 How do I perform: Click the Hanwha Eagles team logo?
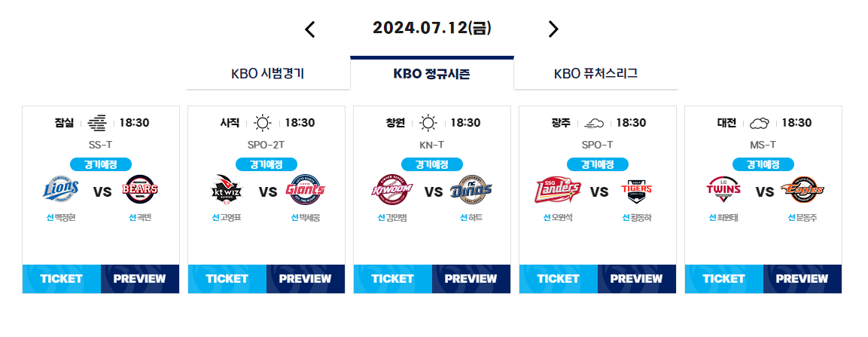(803, 190)
